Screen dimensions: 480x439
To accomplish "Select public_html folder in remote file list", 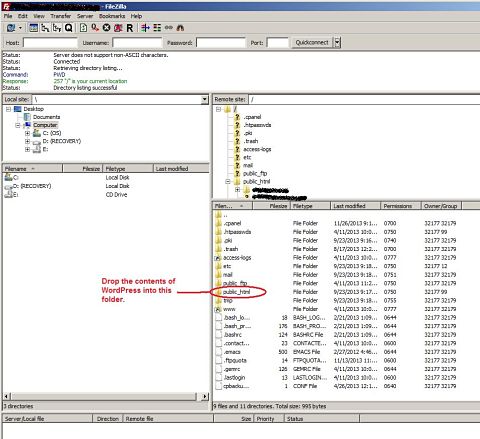I will (236, 292).
